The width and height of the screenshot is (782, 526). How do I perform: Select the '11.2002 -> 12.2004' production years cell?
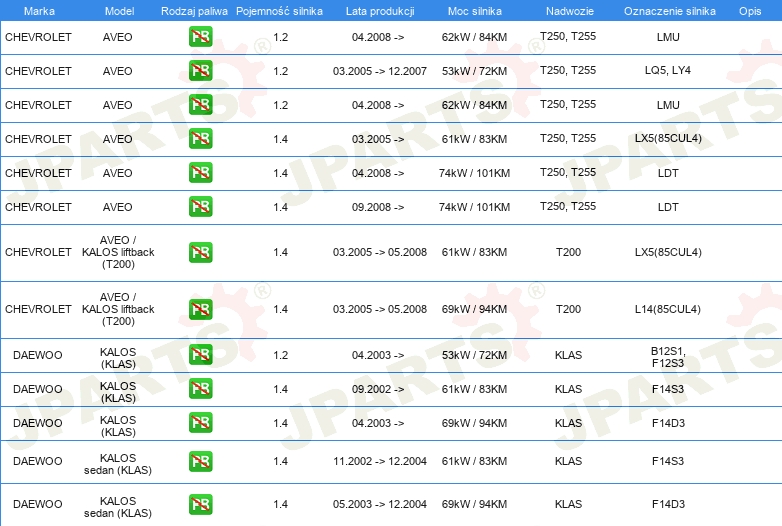point(380,461)
